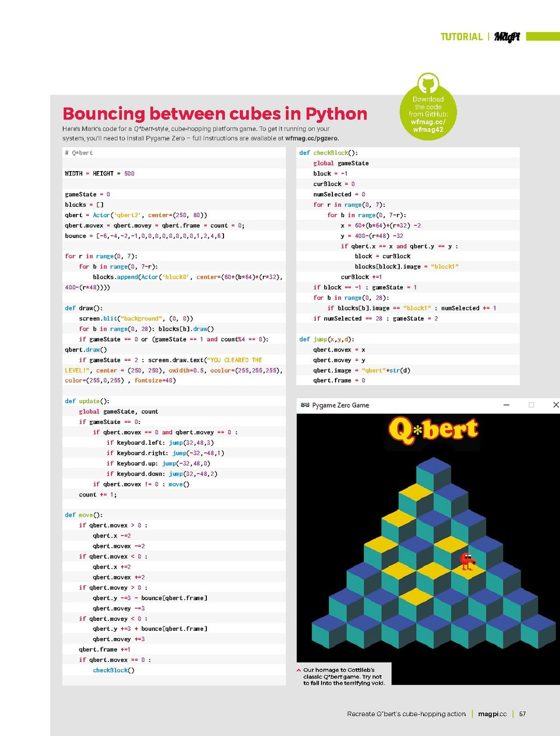
Task: Click the Pygame Zero window title icon
Action: pos(305,405)
